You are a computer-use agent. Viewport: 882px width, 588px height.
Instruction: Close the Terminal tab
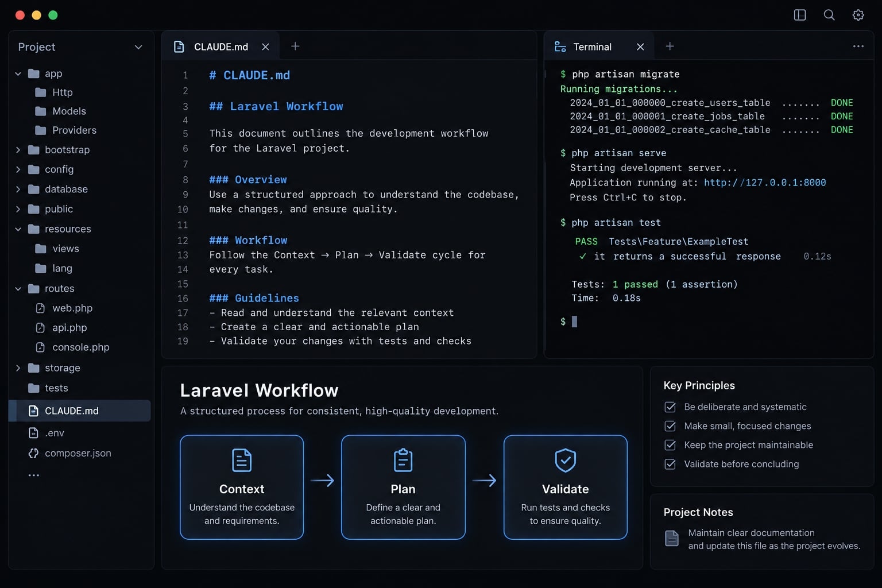coord(640,47)
